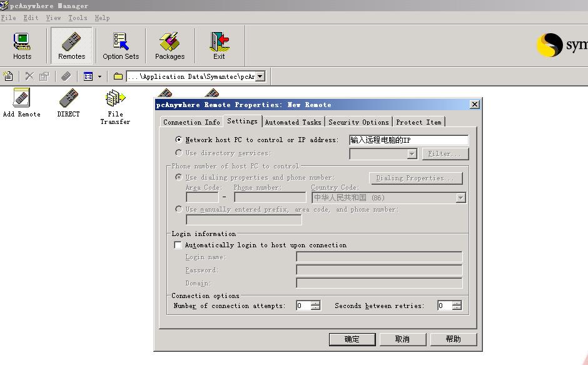Open the Edit menu
588x365 pixels.
pos(31,18)
